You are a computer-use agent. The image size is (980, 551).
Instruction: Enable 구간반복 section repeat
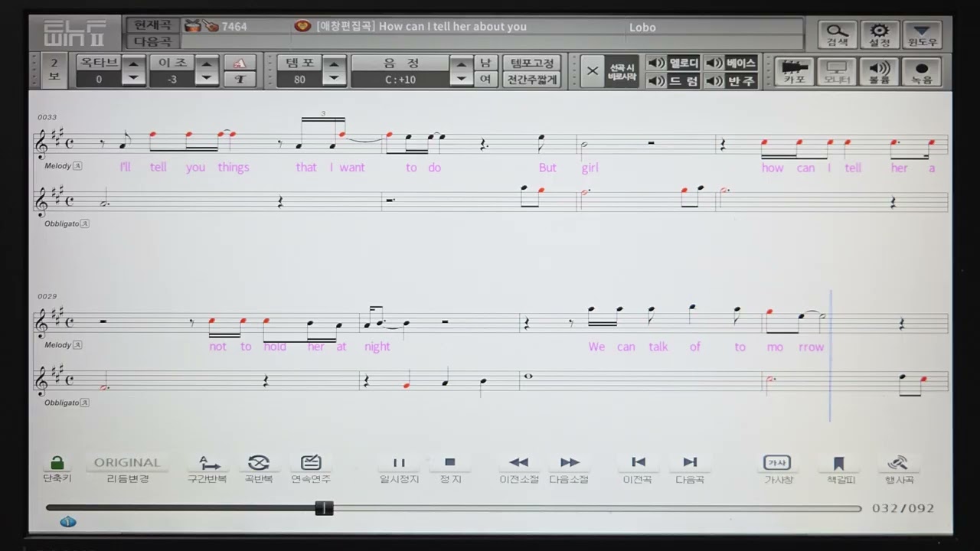click(x=207, y=469)
